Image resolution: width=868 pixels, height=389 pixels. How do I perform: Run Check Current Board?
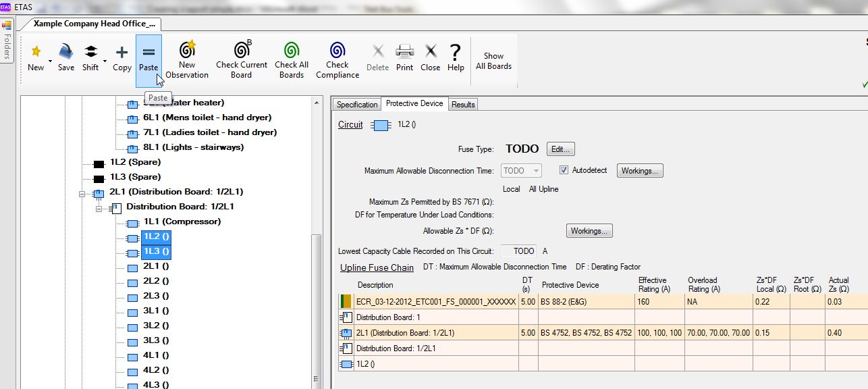click(242, 60)
